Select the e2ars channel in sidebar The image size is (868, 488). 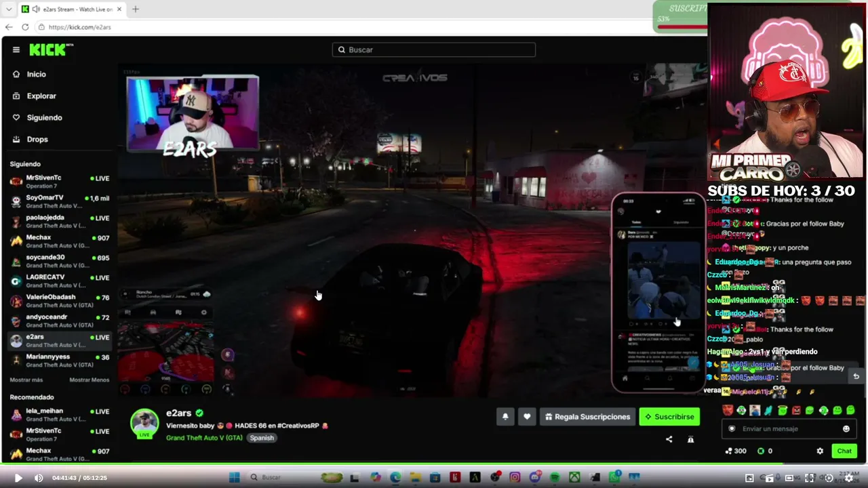(x=60, y=340)
